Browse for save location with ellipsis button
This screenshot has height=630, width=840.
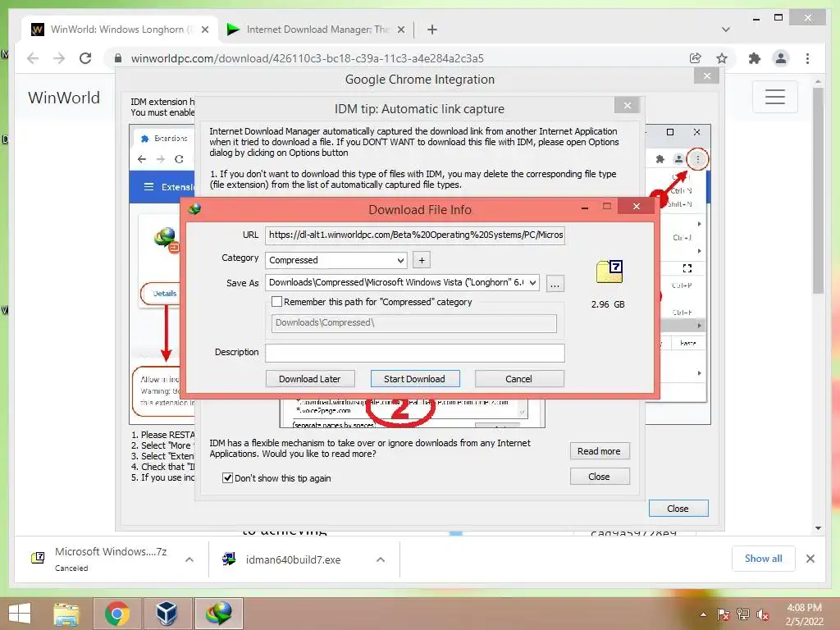coord(555,283)
